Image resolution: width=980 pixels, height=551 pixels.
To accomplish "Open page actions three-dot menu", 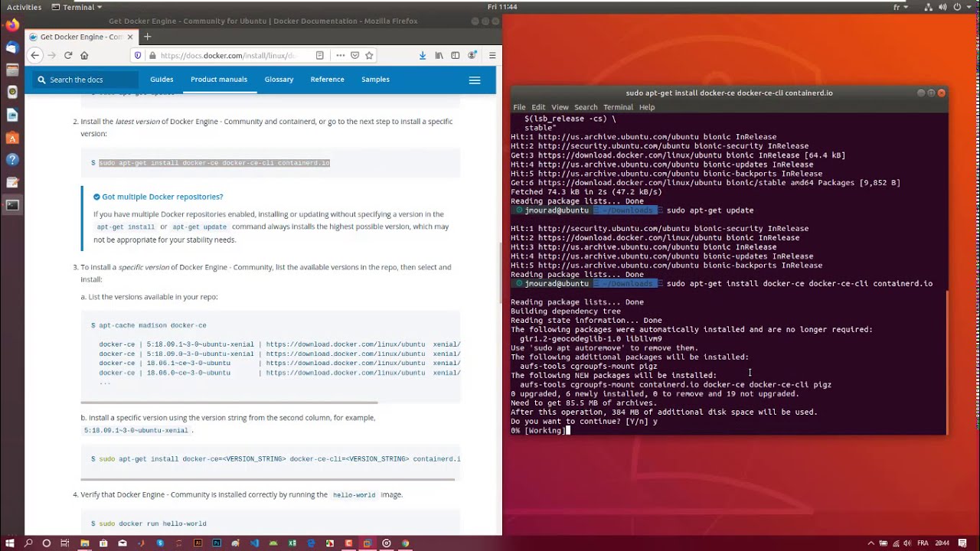I will click(340, 55).
